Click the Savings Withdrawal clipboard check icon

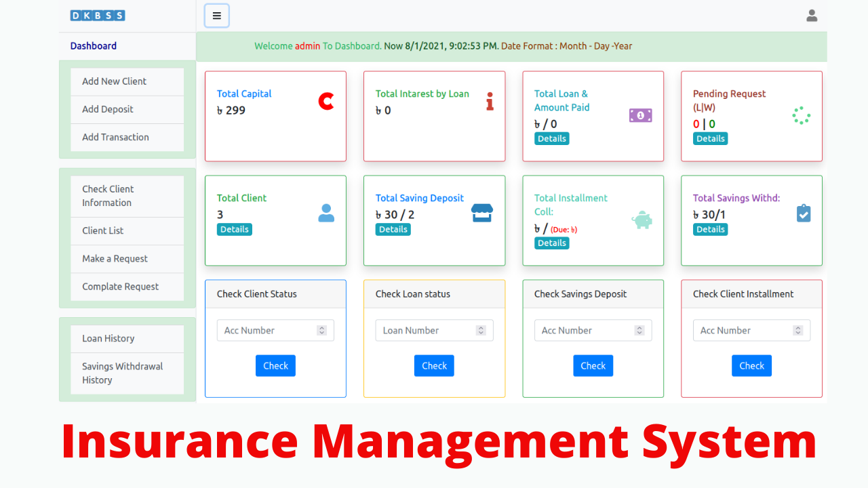(x=803, y=213)
